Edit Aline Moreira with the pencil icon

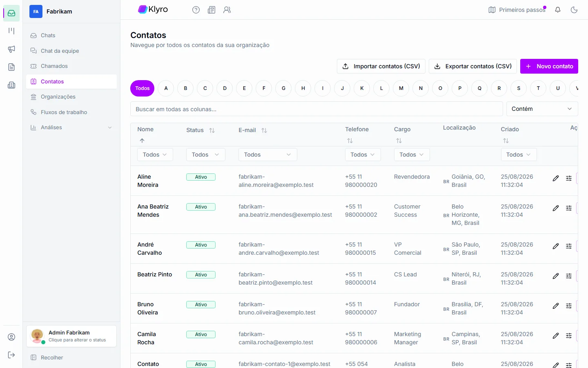[x=556, y=178]
